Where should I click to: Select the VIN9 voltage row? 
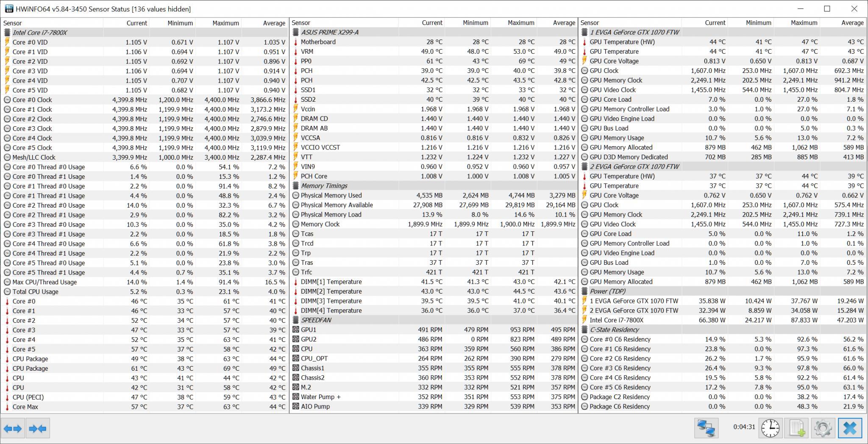pyautogui.click(x=434, y=166)
